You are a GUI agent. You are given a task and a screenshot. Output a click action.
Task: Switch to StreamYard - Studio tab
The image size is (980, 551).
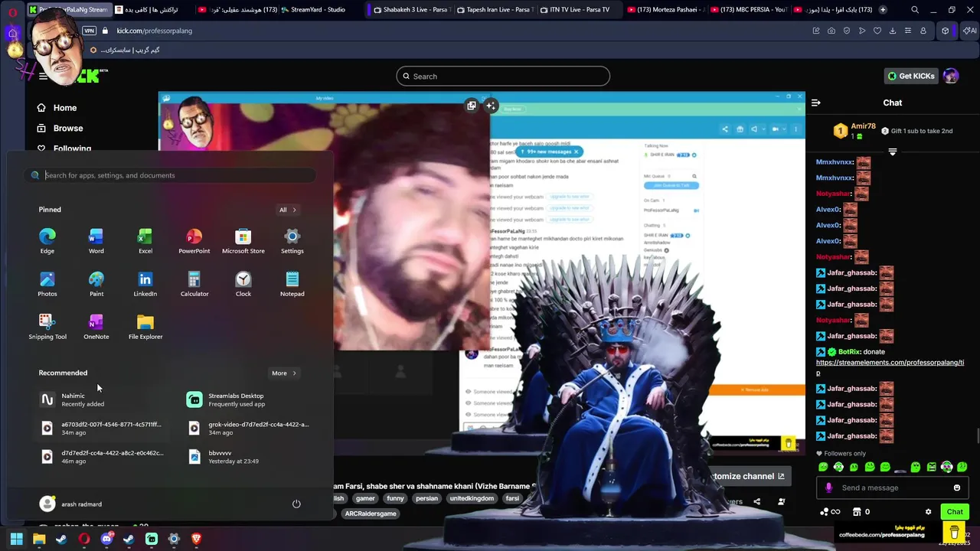pos(316,10)
